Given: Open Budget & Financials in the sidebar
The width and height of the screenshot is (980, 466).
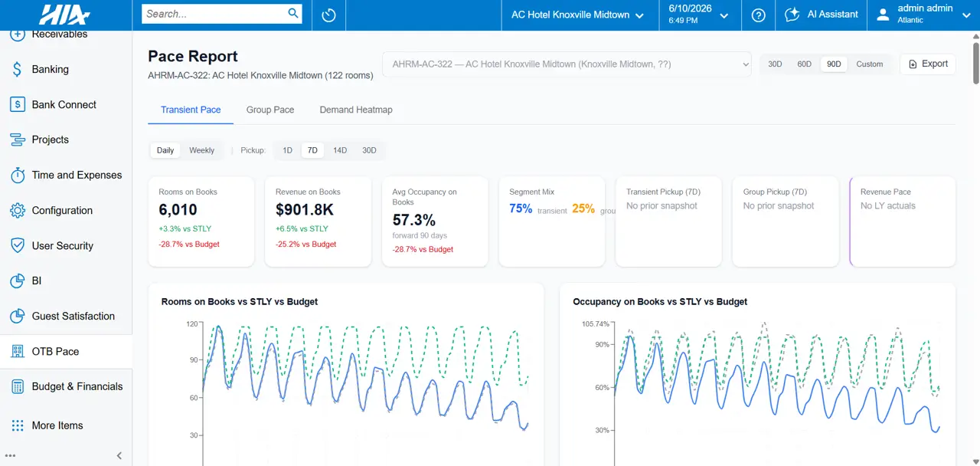Looking at the screenshot, I should [66, 386].
